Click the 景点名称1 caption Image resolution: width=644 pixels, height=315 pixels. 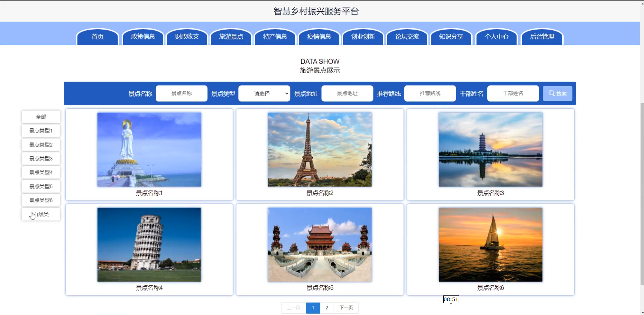[149, 193]
